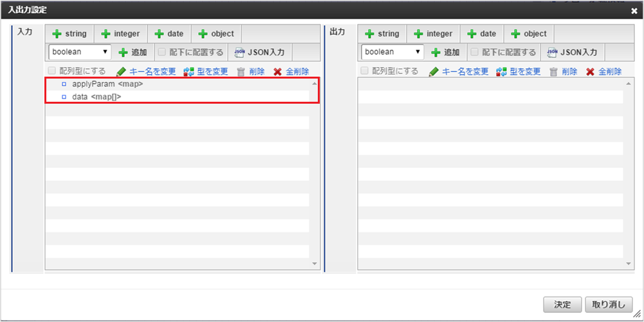Viewport: 644px width, 322px height.
Task: Select the data <map[]> row
Action: [178, 97]
